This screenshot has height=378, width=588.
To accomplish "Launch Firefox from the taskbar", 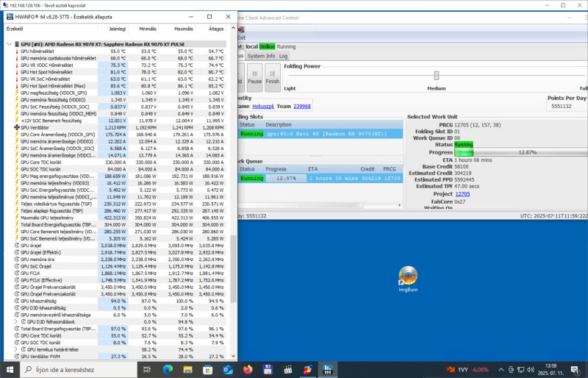I will [248, 370].
